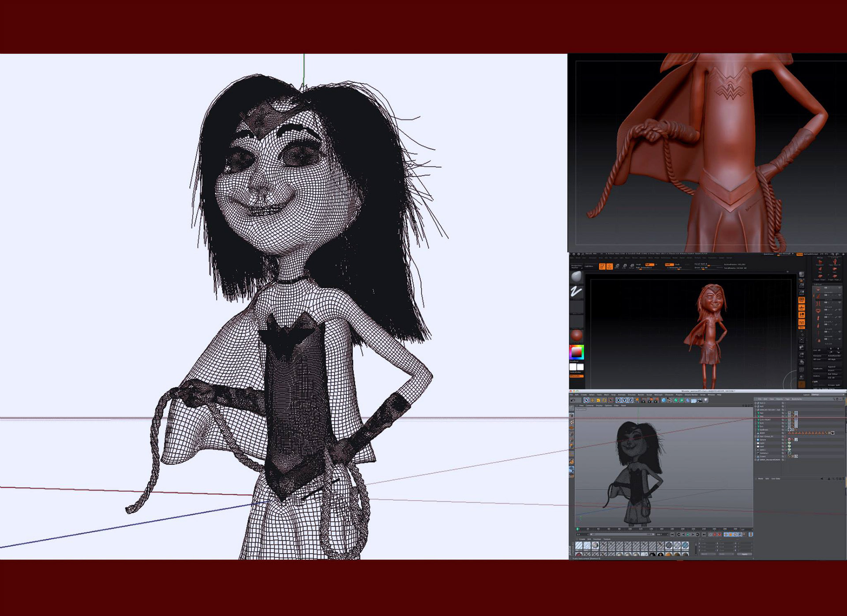Select the Move tool in Cinema 4D toolbar
847x616 pixels.
pos(592,400)
